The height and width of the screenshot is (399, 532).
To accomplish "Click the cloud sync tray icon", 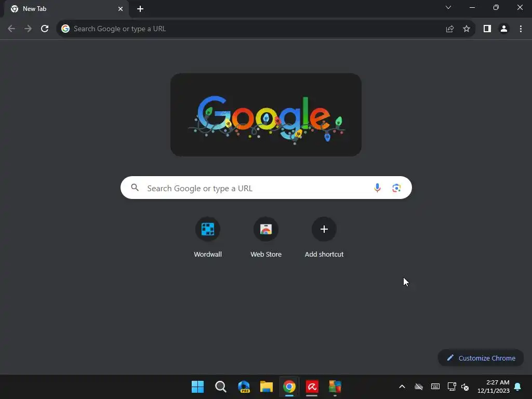I will [x=419, y=387].
